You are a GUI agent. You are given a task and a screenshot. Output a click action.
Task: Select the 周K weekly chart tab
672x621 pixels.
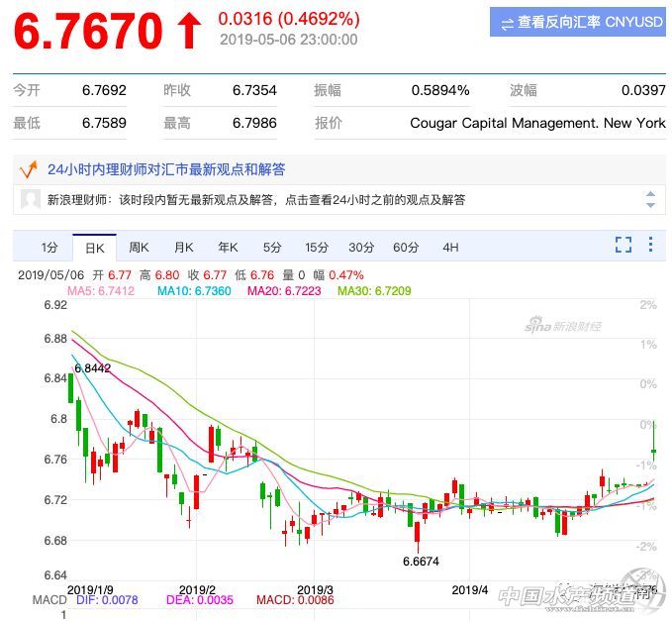(139, 247)
